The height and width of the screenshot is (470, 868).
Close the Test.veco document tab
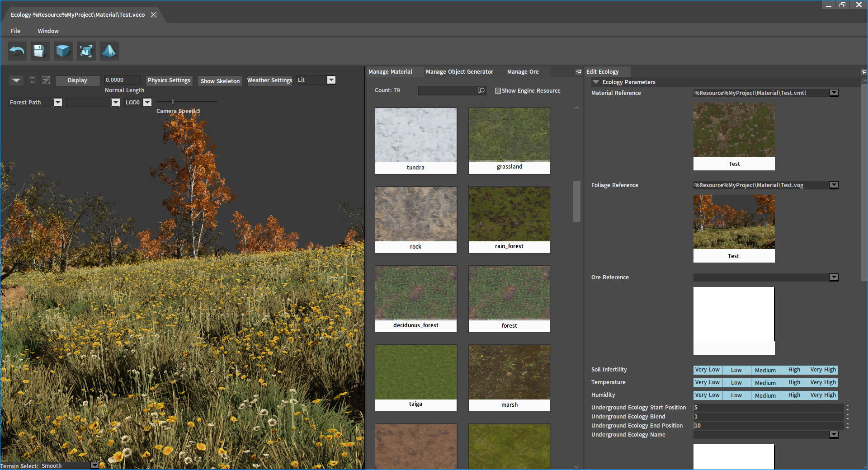pyautogui.click(x=154, y=14)
